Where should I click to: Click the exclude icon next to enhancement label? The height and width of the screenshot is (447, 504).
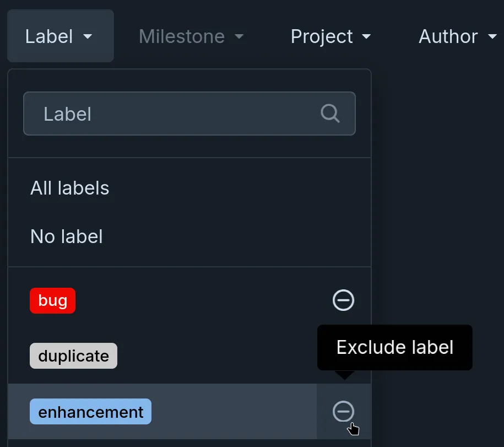tap(343, 412)
